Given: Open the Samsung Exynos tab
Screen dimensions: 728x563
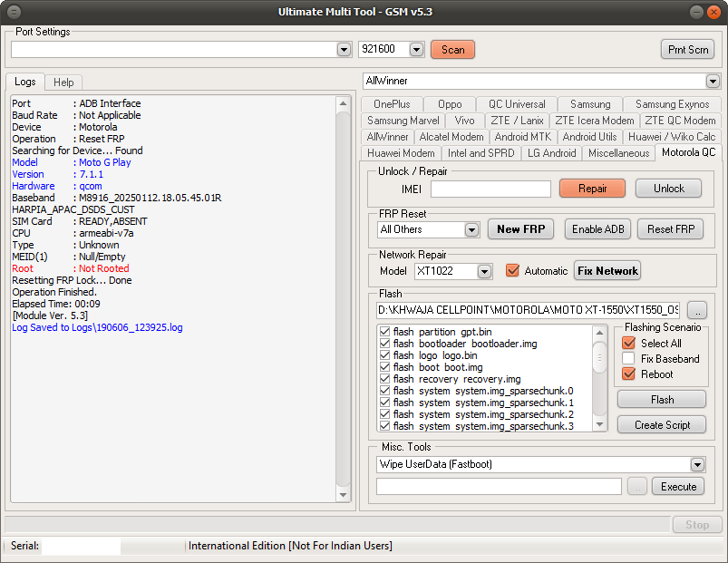Looking at the screenshot, I should coord(673,104).
